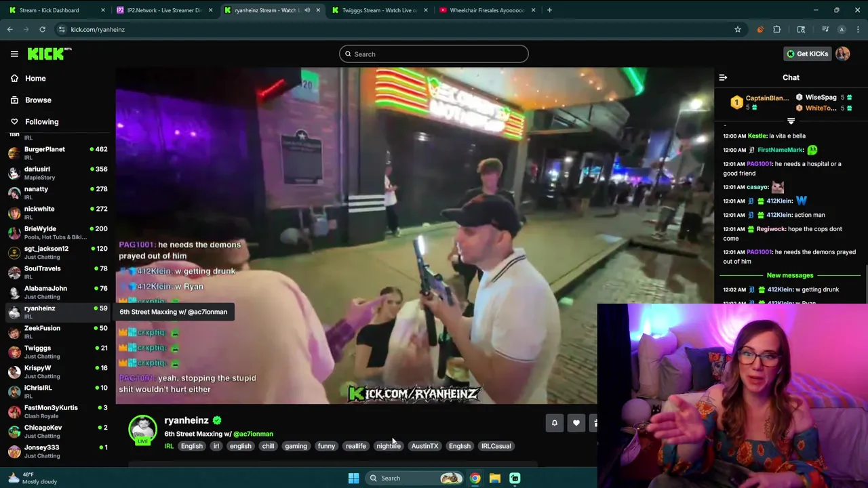Image resolution: width=868 pixels, height=488 pixels.
Task: Open ChicagoKev channel in sidebar
Action: click(57, 431)
